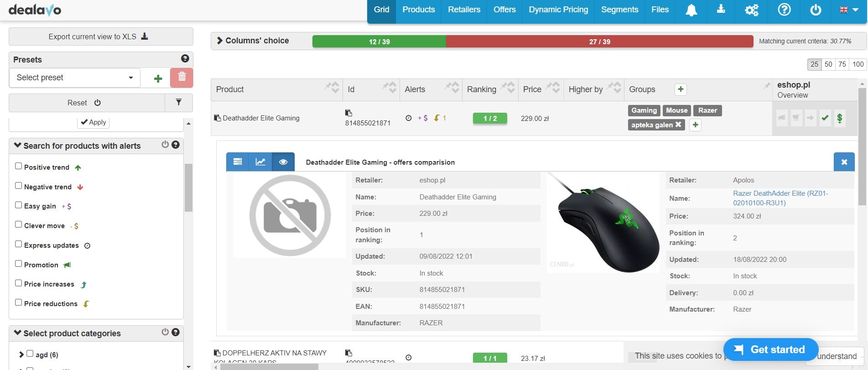Click the green check icon in eshop.pl overview
Viewport: 868px width, 370px height.
pyautogui.click(x=825, y=118)
